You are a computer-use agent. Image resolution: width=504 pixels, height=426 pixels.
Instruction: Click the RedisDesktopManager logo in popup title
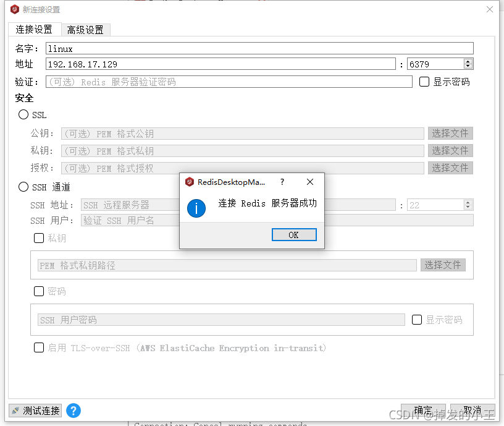tap(190, 182)
